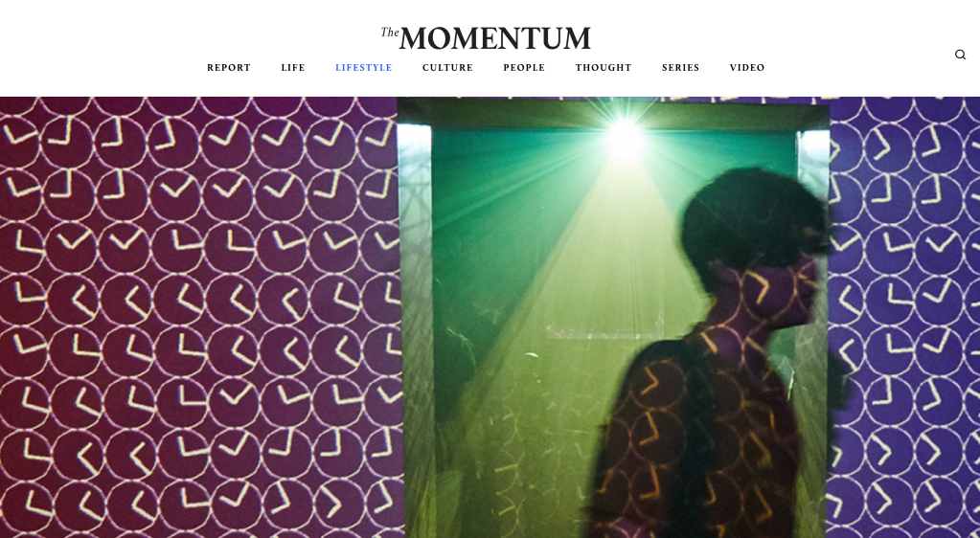
Task: Open the REPORT section
Action: point(229,67)
